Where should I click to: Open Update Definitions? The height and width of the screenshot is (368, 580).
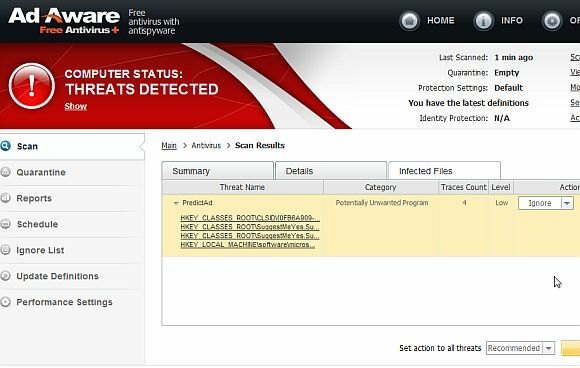pyautogui.click(x=72, y=276)
